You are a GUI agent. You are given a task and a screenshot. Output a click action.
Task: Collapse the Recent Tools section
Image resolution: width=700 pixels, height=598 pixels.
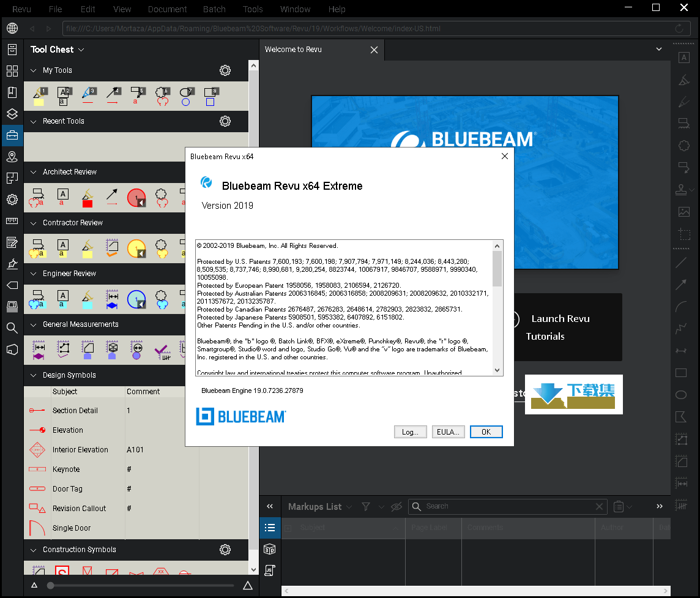tap(33, 121)
